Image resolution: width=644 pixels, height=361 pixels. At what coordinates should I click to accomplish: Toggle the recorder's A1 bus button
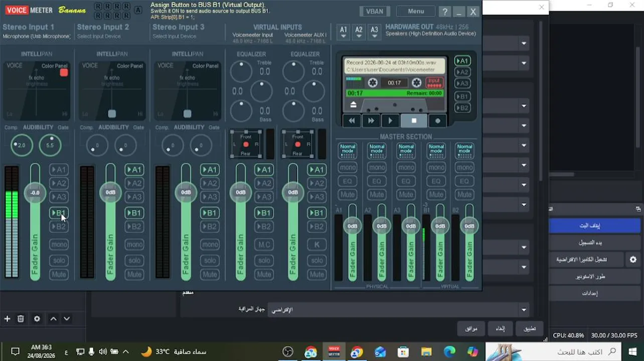pos(462,61)
